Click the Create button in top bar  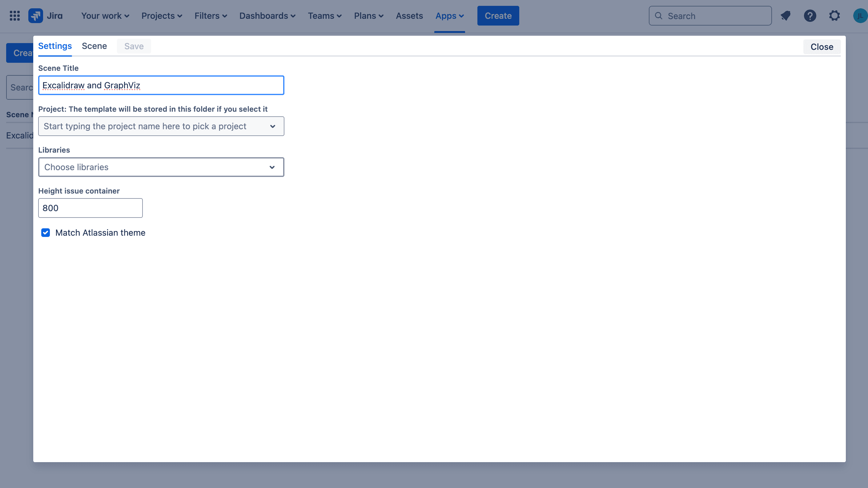[x=498, y=16]
